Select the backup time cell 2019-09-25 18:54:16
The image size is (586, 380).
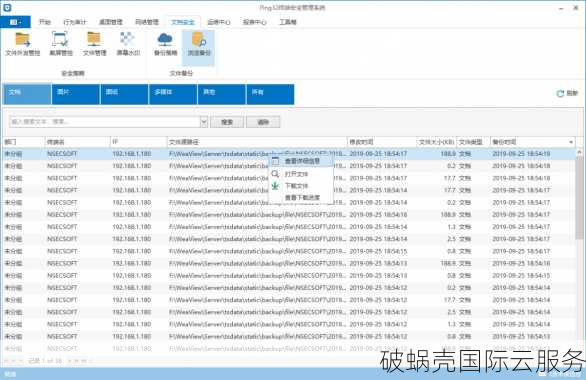click(521, 263)
